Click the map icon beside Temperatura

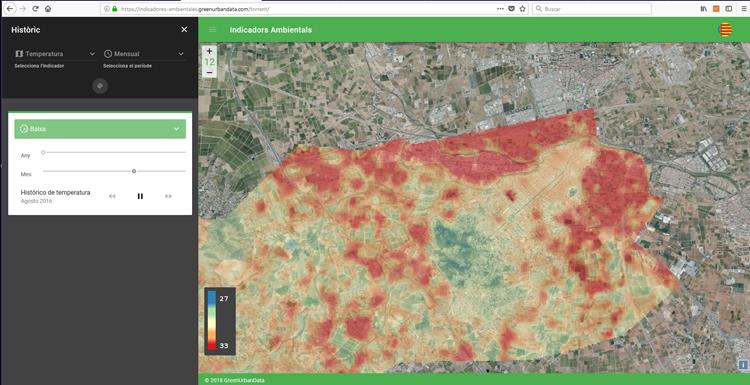[19, 54]
